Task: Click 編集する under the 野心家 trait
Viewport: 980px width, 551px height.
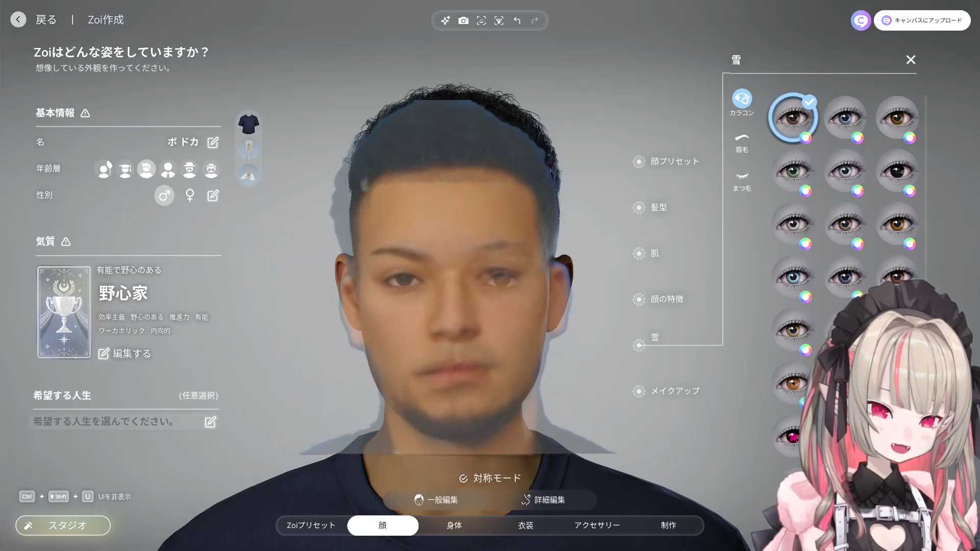Action: coord(125,354)
